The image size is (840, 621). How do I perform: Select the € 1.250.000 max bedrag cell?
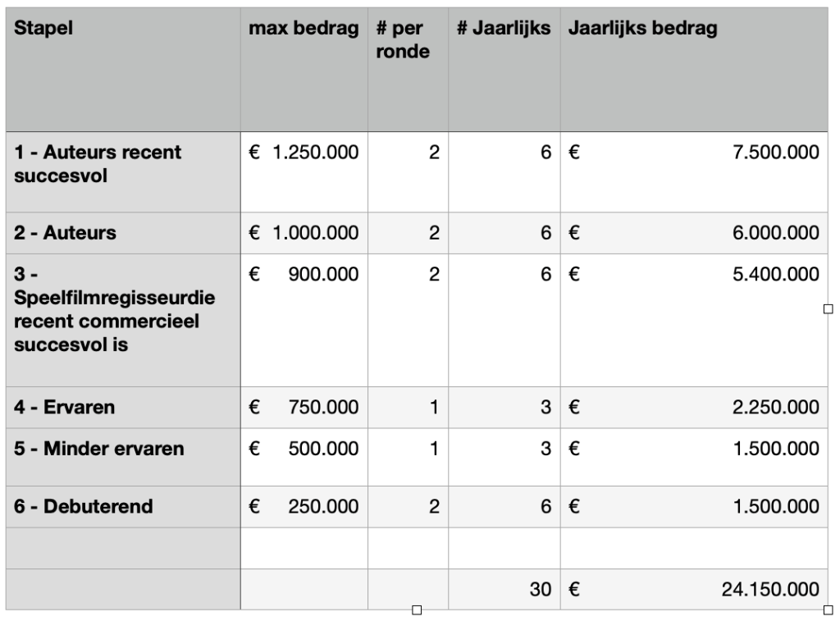[x=304, y=171]
